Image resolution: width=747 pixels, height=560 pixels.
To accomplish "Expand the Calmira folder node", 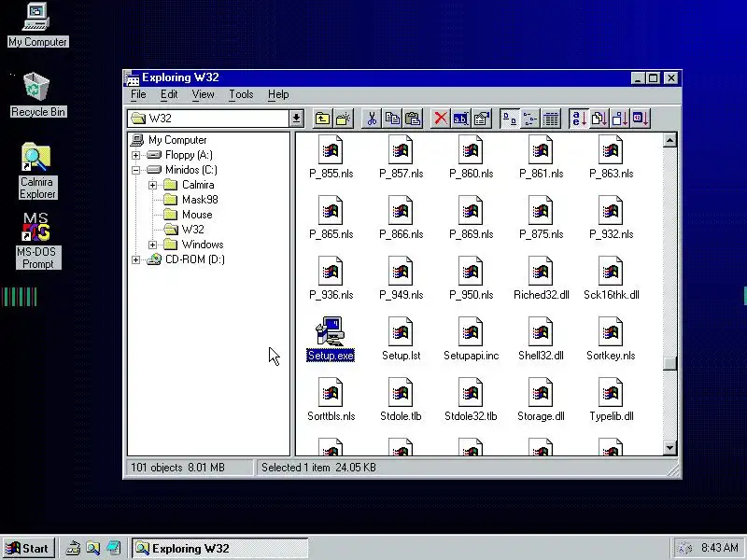I will click(x=152, y=185).
